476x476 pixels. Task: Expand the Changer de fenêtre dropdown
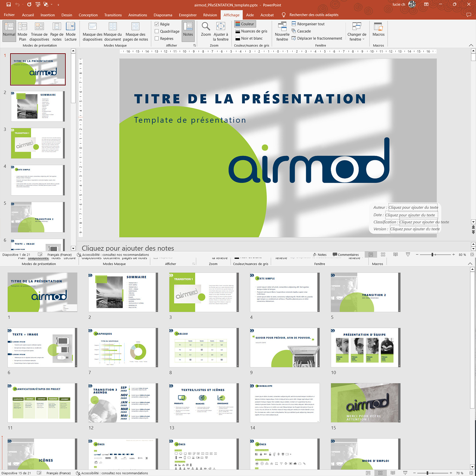pos(357,31)
